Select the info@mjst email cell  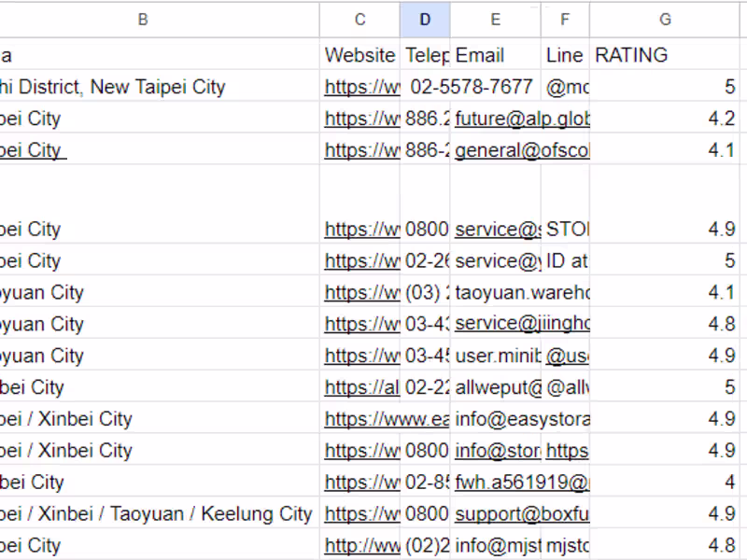click(496, 545)
